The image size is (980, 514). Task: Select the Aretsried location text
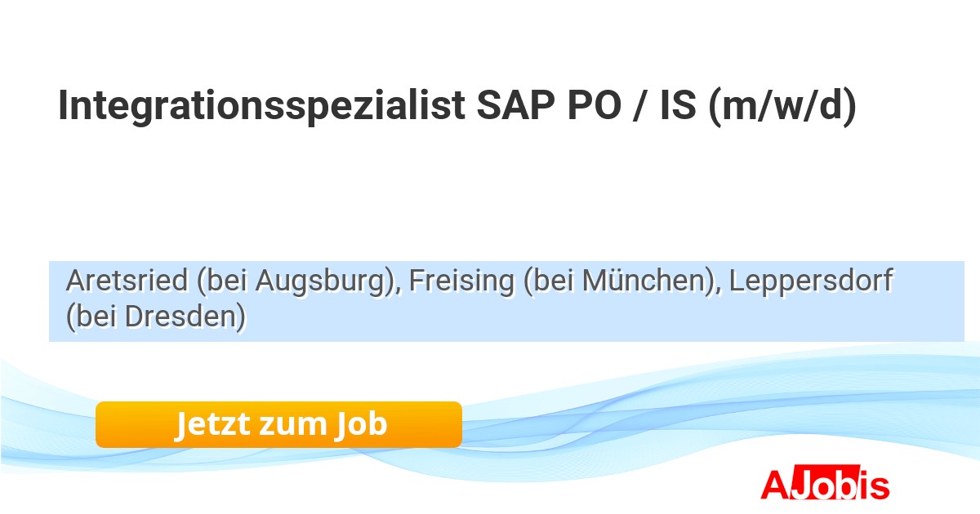click(127, 281)
